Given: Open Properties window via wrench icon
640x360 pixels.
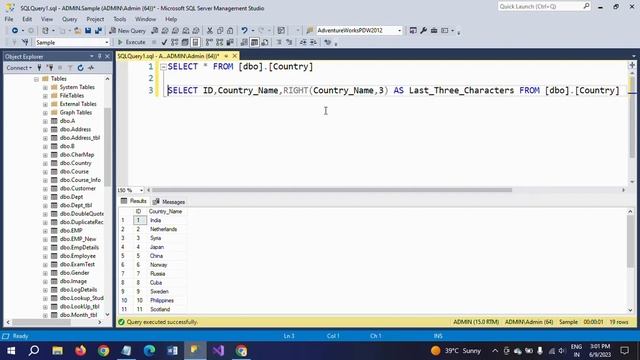Looking at the screenshot, I should tap(424, 31).
